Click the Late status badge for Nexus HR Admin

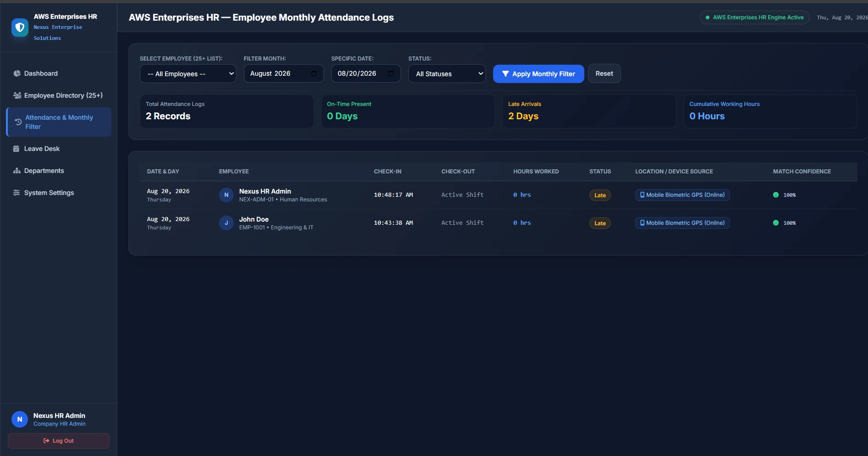pos(600,195)
